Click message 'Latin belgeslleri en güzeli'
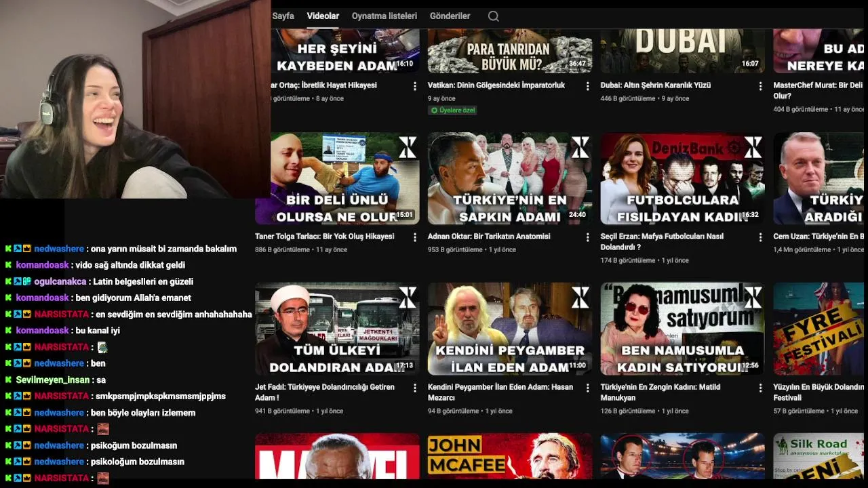Image resolution: width=868 pixels, height=488 pixels. click(x=144, y=281)
